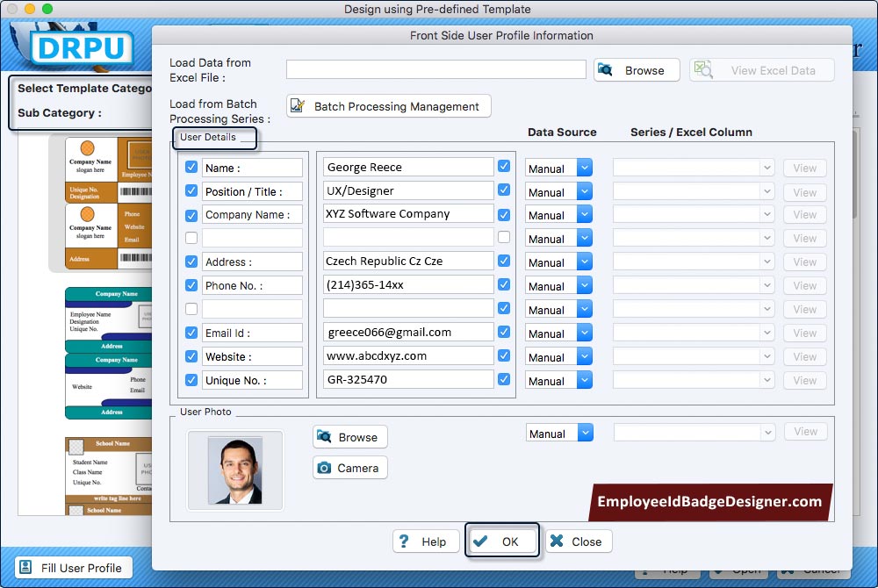The height and width of the screenshot is (588, 878).
Task: Uncheck the Unique No. label checkbox
Action: [191, 380]
